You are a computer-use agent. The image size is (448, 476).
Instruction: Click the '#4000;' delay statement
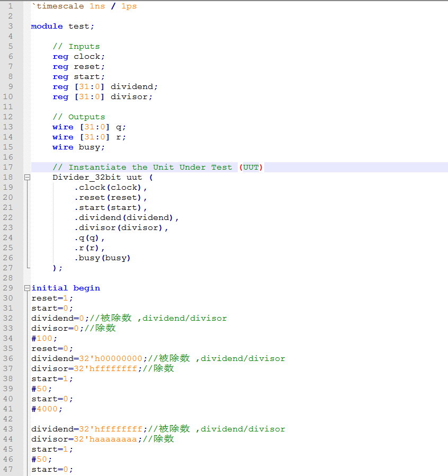pos(47,409)
